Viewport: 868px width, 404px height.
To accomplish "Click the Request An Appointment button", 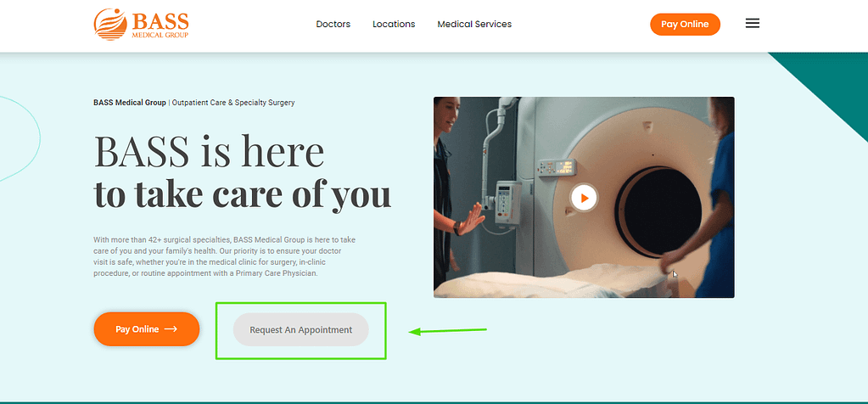I will click(300, 330).
